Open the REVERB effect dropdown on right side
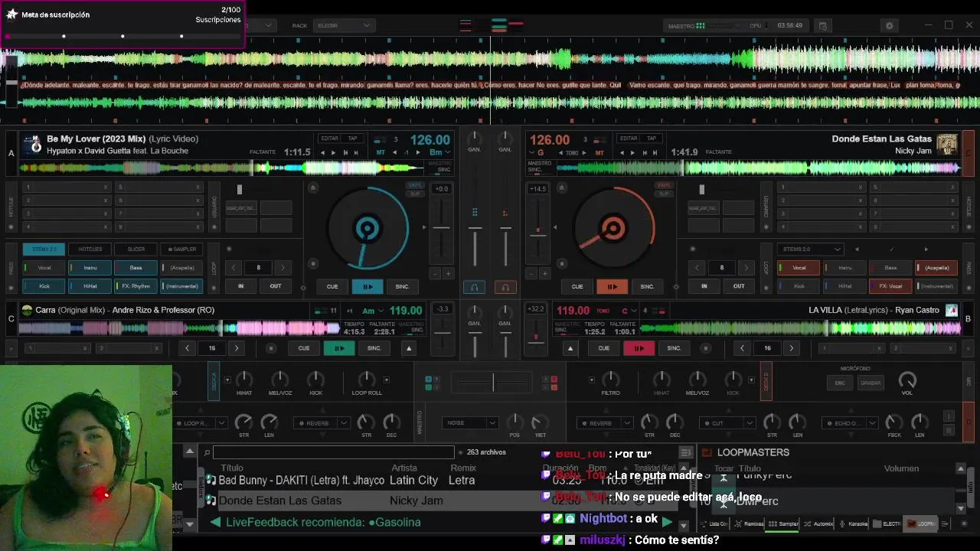The height and width of the screenshot is (551, 980). pyautogui.click(x=606, y=423)
